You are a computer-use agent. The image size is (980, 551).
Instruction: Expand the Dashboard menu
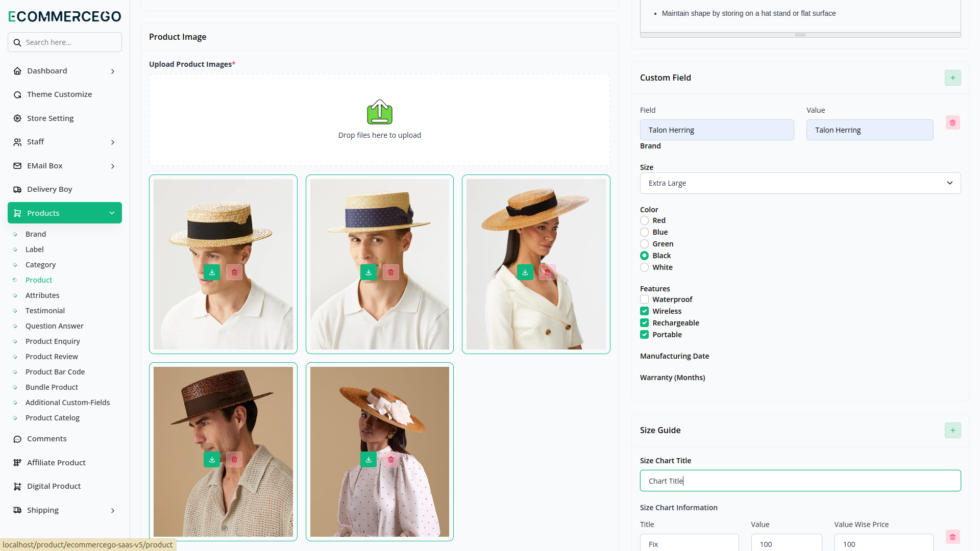(x=65, y=71)
